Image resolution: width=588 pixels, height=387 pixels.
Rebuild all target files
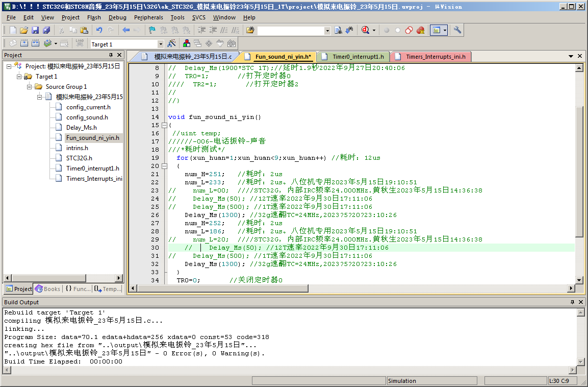tap(35, 43)
